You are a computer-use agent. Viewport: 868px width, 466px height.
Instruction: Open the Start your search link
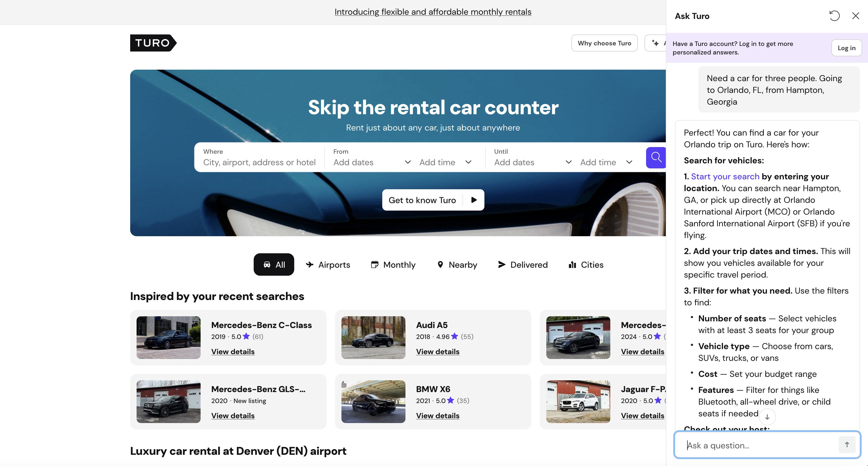coord(725,176)
